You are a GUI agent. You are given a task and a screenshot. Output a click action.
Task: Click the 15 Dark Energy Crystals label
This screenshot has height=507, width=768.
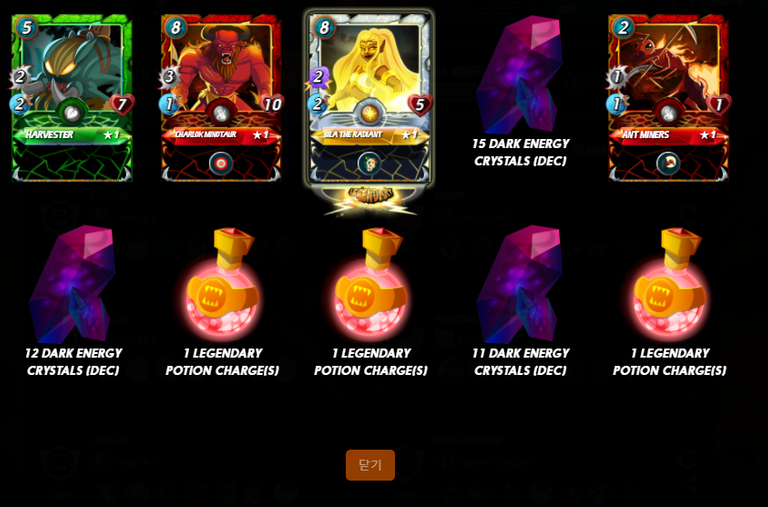click(x=521, y=152)
